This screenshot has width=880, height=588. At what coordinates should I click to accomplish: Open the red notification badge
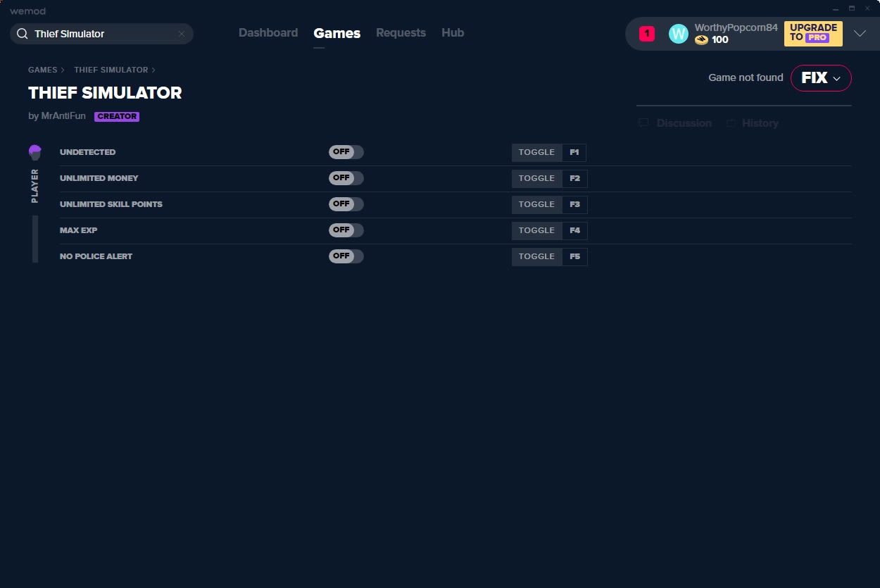click(x=646, y=34)
